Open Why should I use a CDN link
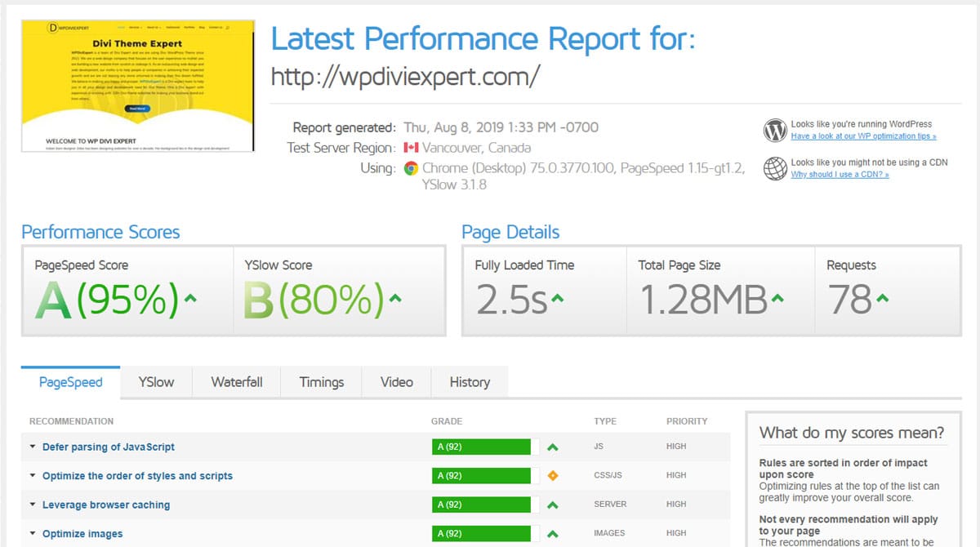The width and height of the screenshot is (980, 547). 840,175
